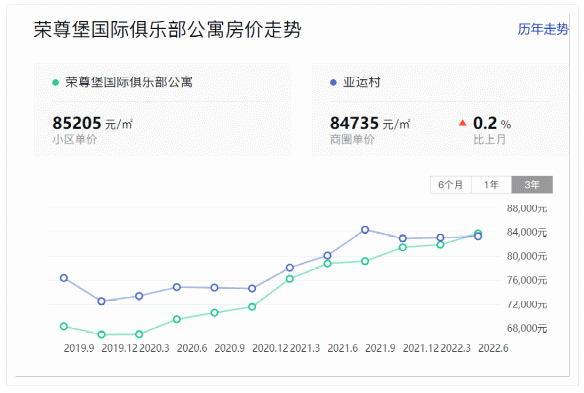Click the 比上月 label

(490, 140)
